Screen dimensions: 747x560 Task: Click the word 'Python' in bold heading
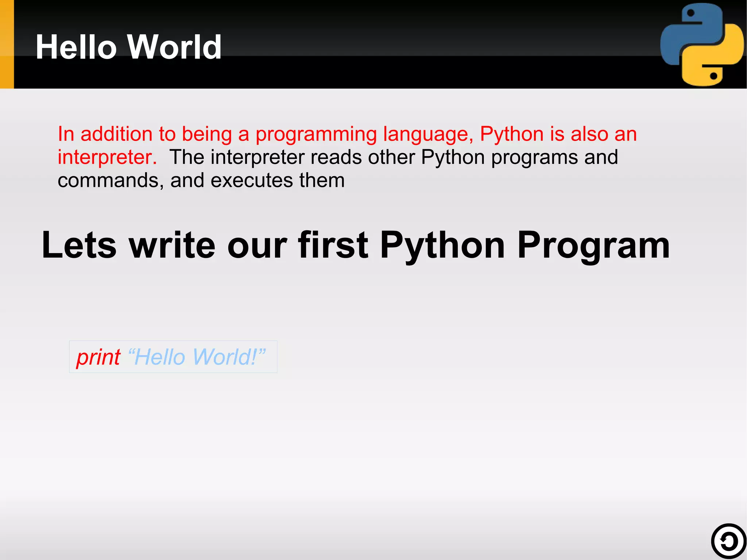[x=442, y=245]
